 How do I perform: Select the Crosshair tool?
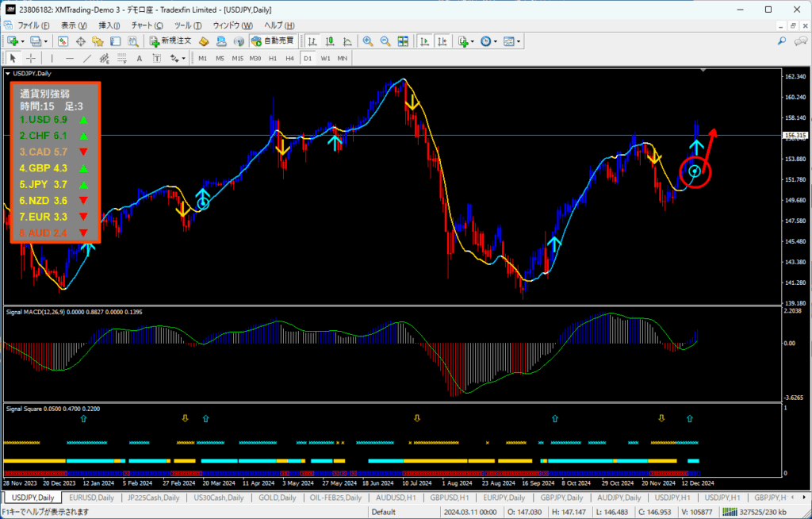click(x=31, y=58)
